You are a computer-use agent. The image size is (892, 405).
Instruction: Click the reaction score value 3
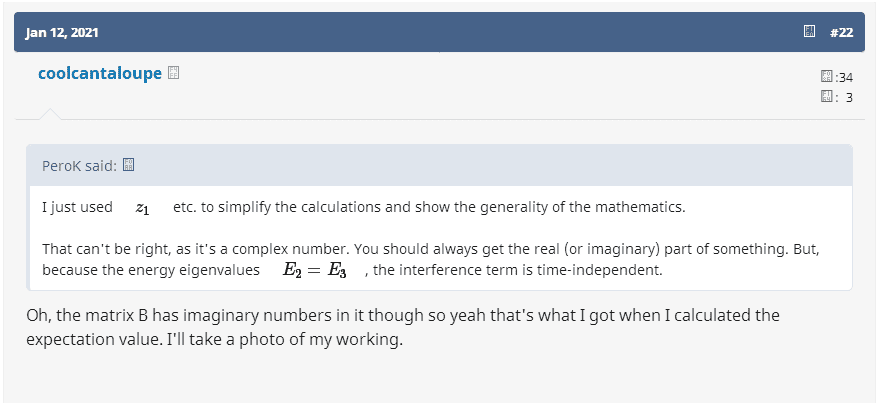pyautogui.click(x=849, y=98)
